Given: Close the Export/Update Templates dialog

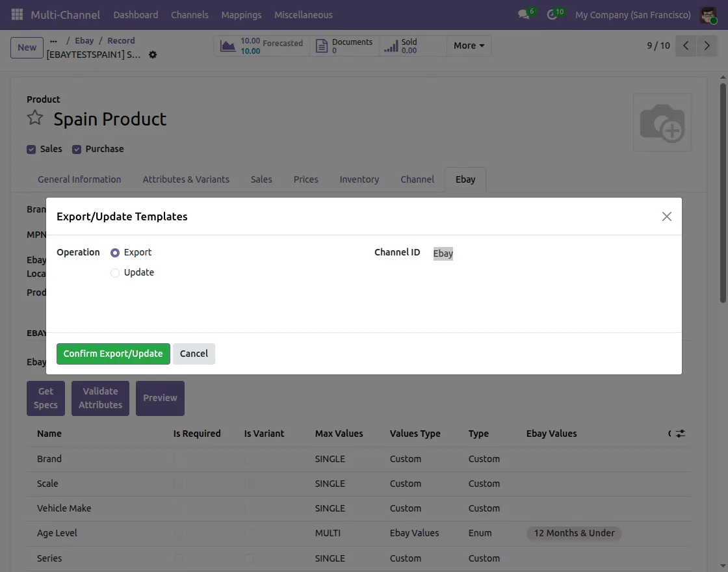Looking at the screenshot, I should pos(667,216).
